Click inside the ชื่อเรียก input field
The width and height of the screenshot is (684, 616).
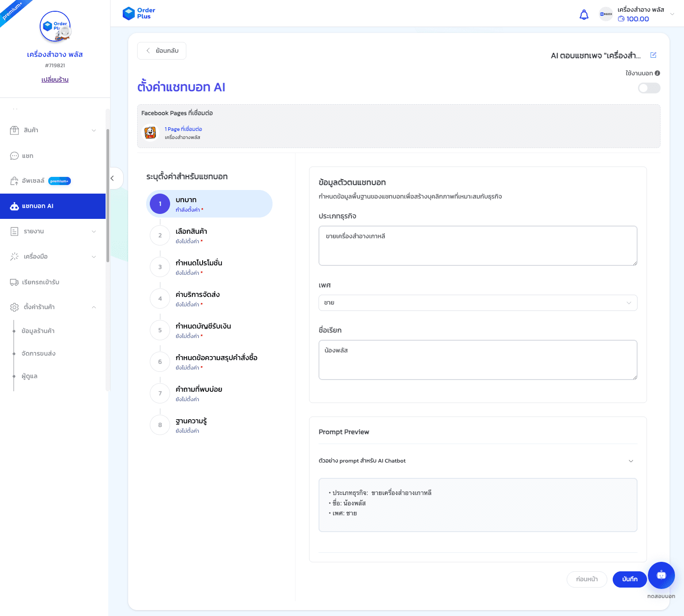(477, 360)
